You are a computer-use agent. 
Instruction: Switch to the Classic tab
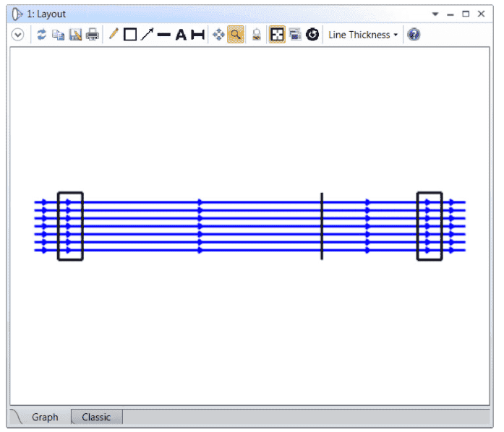[x=96, y=417]
